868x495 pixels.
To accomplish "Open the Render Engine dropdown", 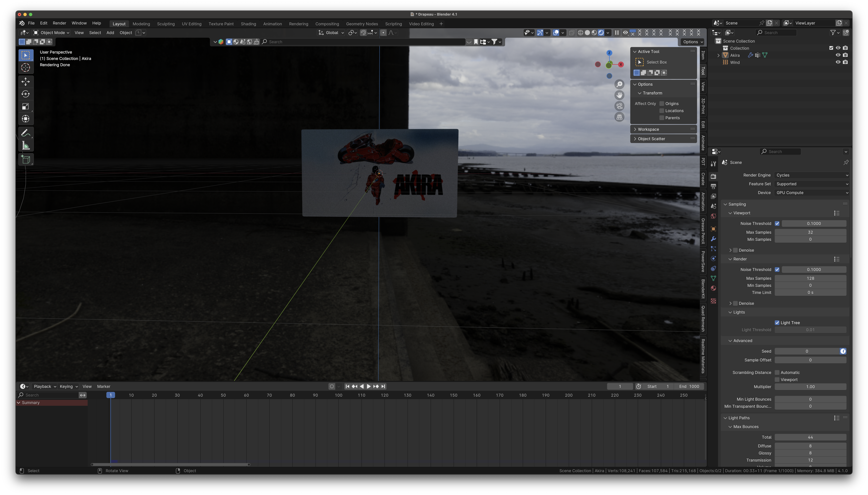I will (x=812, y=175).
